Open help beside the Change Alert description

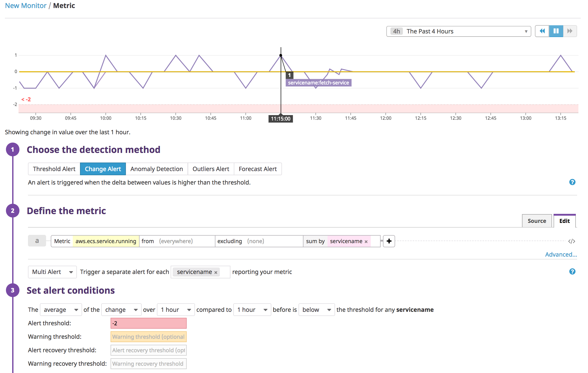[572, 182]
